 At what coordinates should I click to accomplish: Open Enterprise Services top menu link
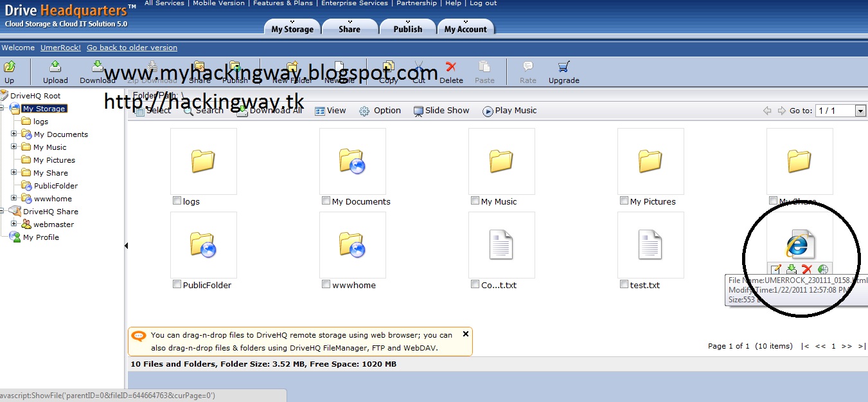pos(355,3)
